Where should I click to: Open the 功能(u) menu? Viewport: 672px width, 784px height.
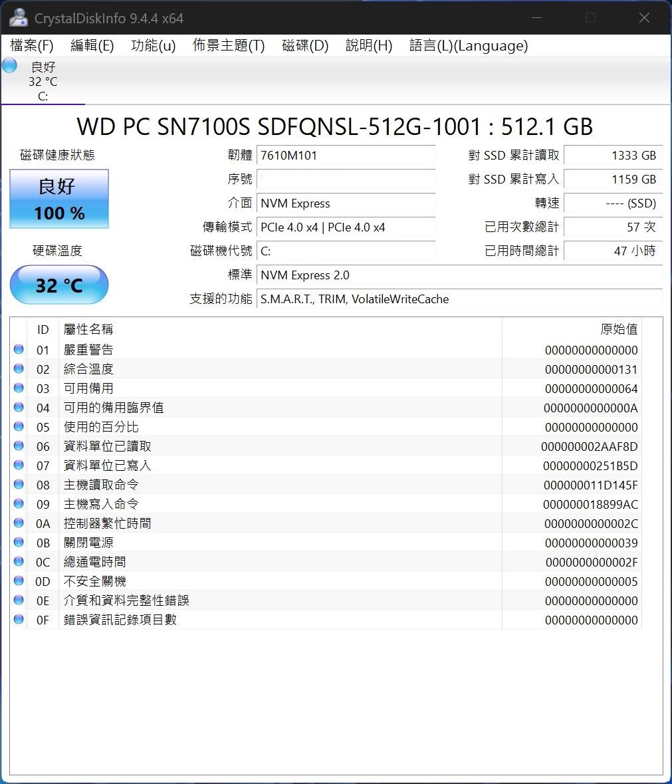pos(154,46)
